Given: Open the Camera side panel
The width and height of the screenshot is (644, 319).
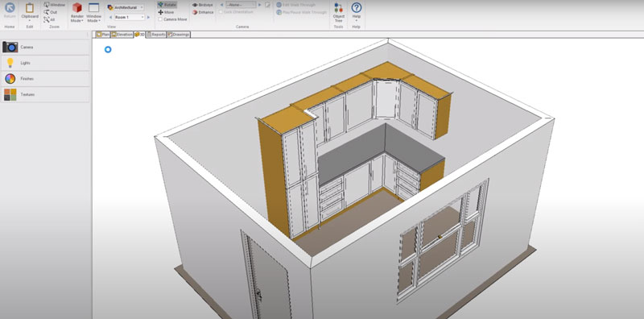Looking at the screenshot, I should [45, 48].
